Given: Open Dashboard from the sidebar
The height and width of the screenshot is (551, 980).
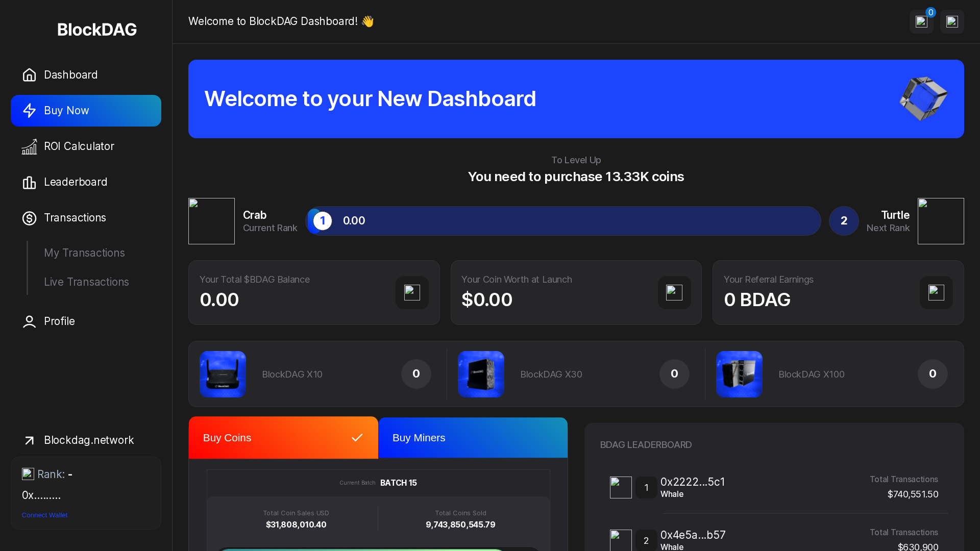Looking at the screenshot, I should point(86,75).
